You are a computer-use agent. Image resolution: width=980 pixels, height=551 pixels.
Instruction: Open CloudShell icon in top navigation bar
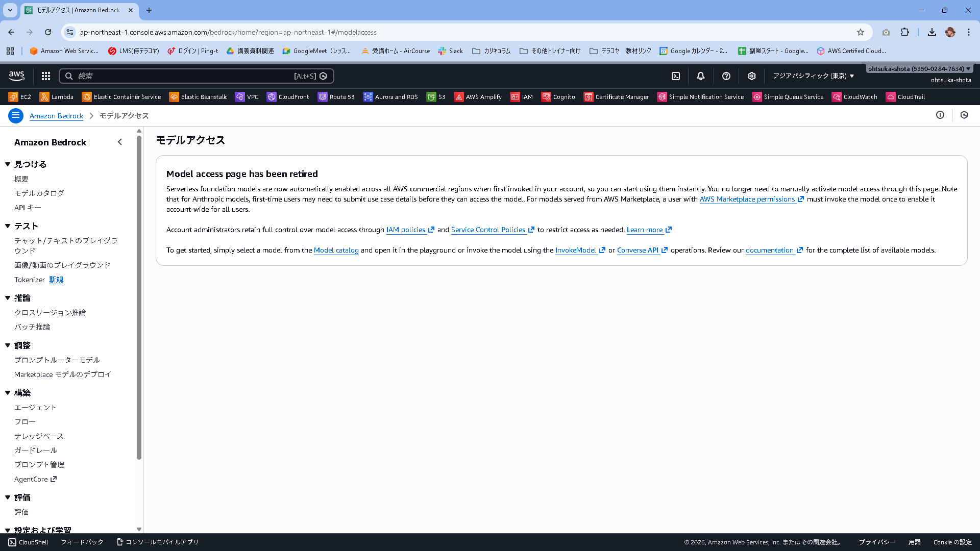tap(676, 76)
